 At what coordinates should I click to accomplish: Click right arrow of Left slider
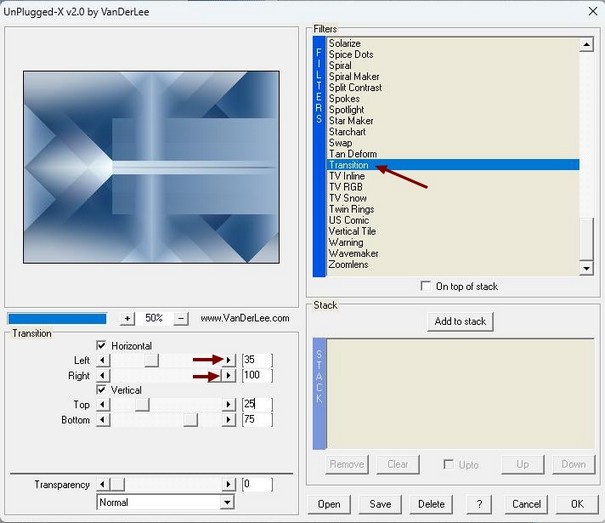tap(228, 360)
